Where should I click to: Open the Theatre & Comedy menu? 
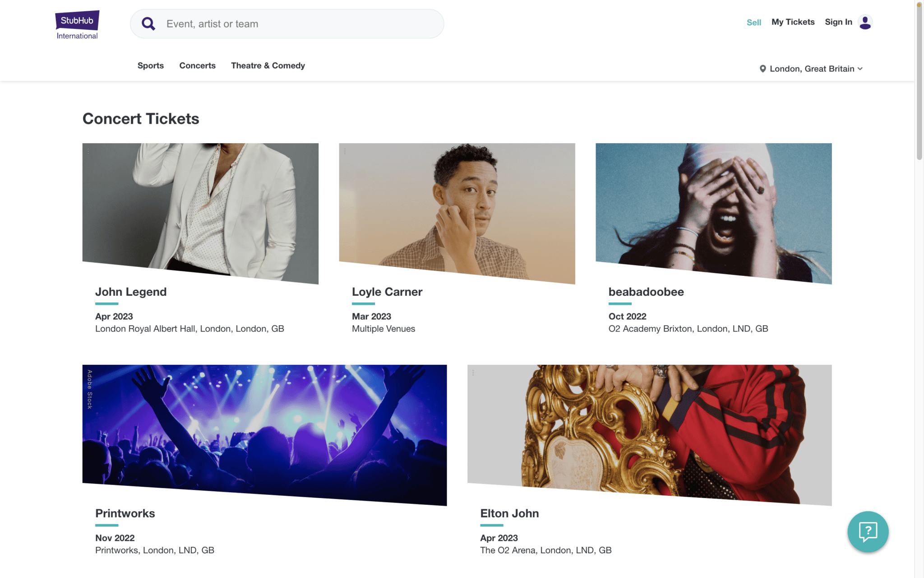click(268, 65)
